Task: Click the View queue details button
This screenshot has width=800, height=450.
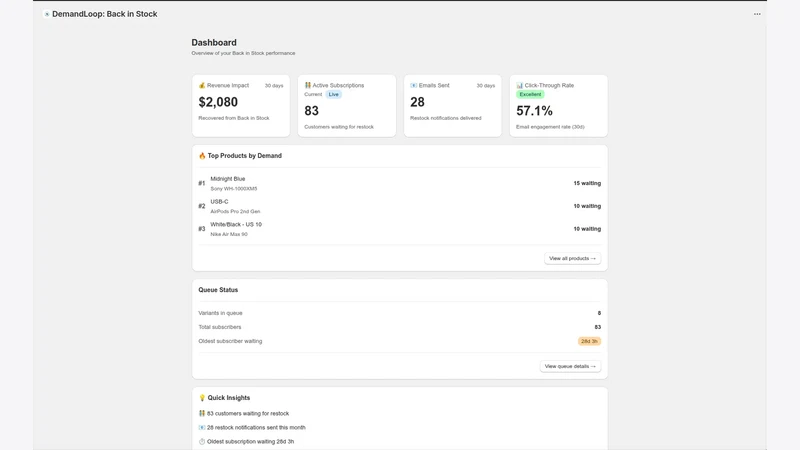Action: 570,366
